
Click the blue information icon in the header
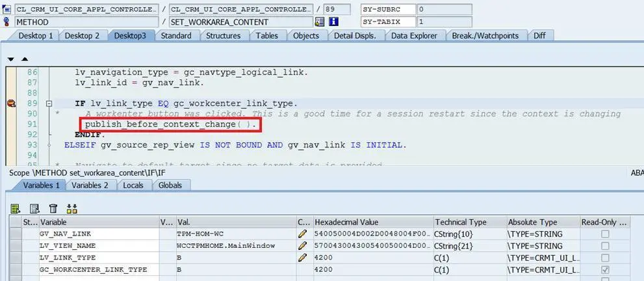(x=333, y=22)
